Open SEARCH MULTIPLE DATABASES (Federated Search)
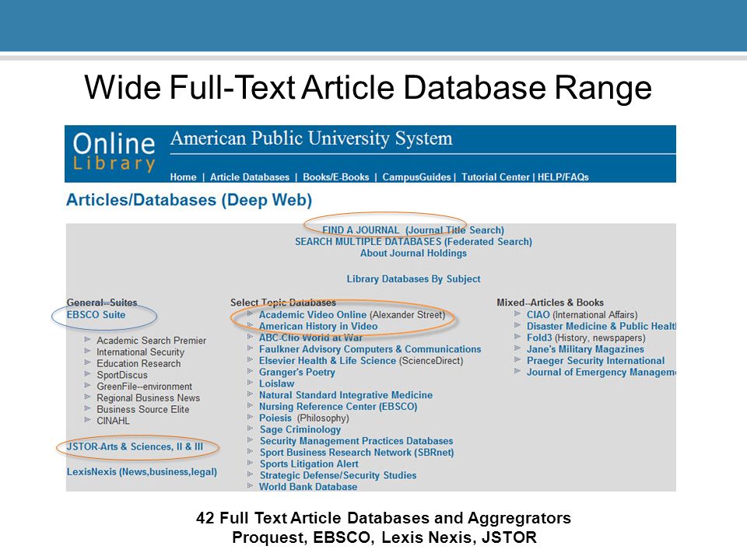The image size is (747, 560). pos(413,241)
